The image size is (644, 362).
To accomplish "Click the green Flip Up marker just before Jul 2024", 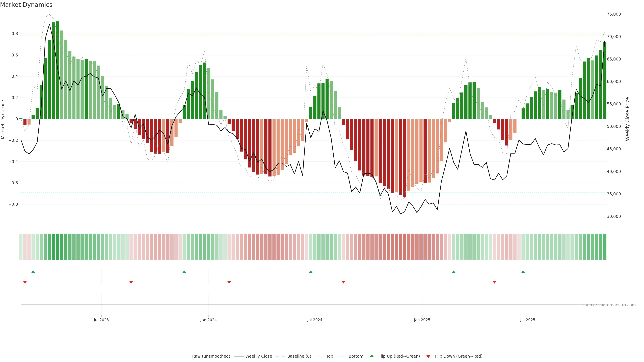I will (x=310, y=272).
